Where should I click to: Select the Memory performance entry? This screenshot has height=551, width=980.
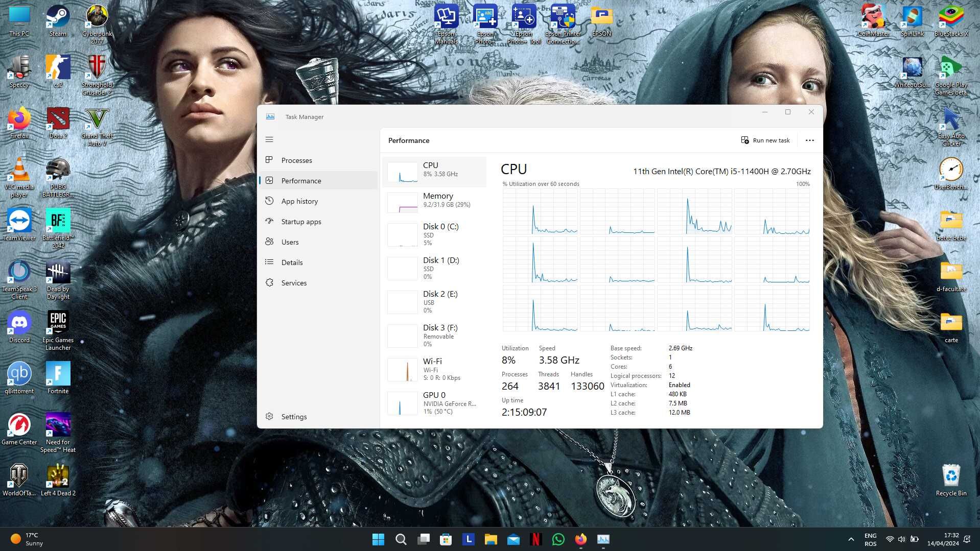tap(434, 202)
